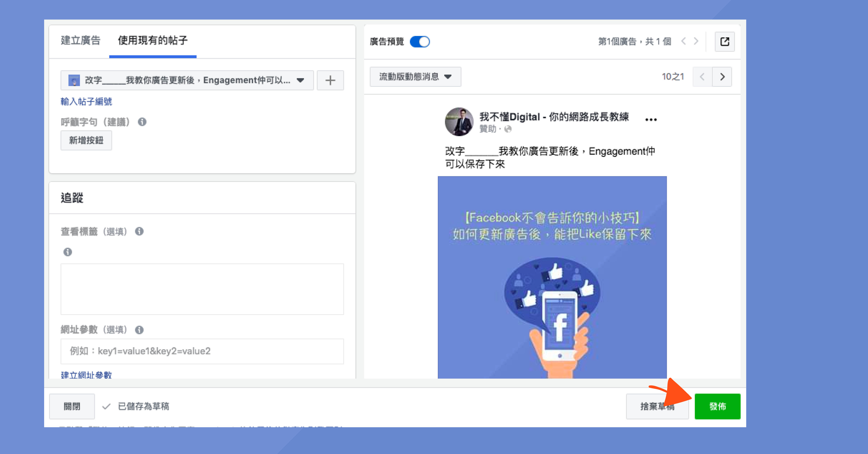
Task: Click the 已儲存為草稿 status text
Action: 144,406
